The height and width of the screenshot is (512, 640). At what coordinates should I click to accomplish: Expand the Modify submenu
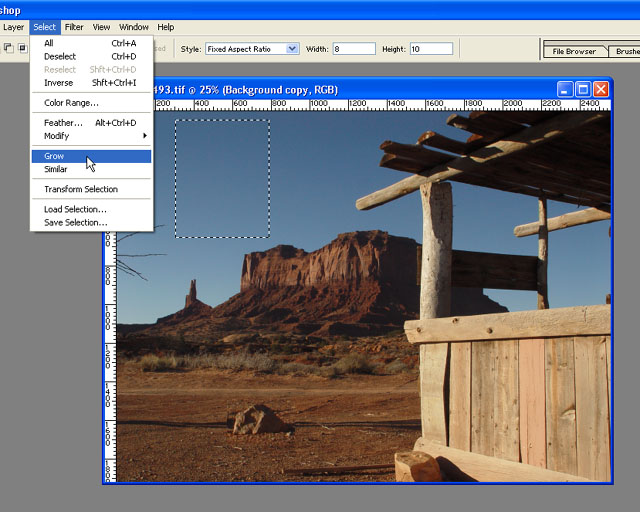pos(91,136)
